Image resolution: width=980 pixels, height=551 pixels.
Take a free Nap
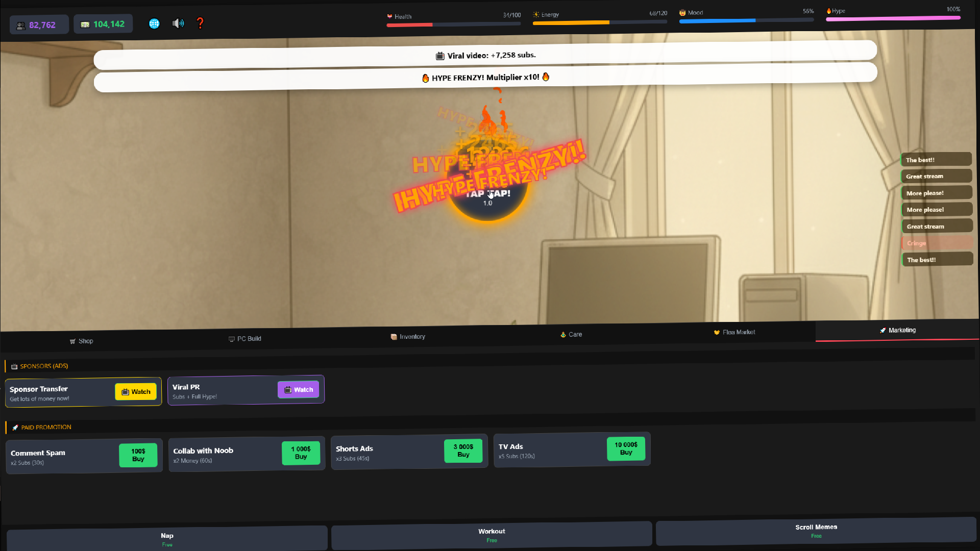pos(167,538)
